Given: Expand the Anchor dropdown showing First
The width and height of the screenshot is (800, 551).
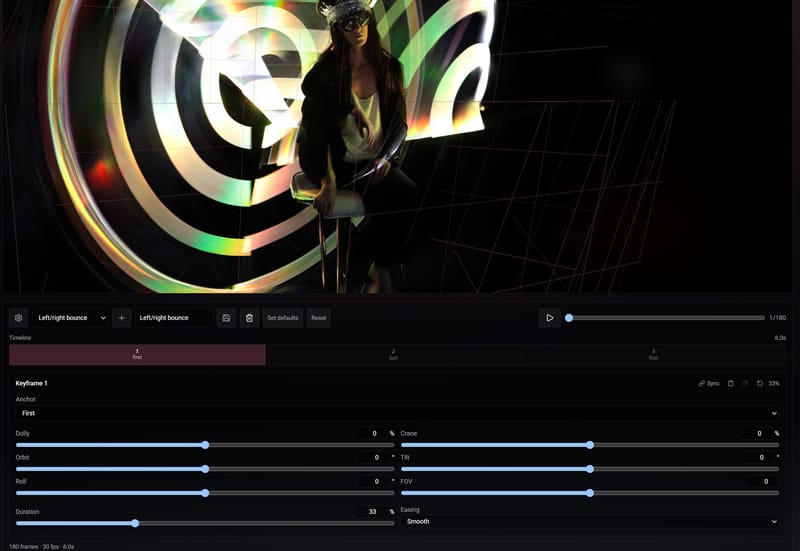Looking at the screenshot, I should 397,413.
